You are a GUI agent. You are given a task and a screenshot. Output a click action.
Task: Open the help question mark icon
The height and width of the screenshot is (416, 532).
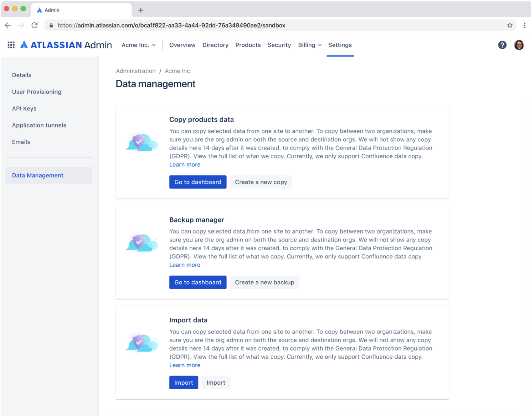tap(502, 45)
